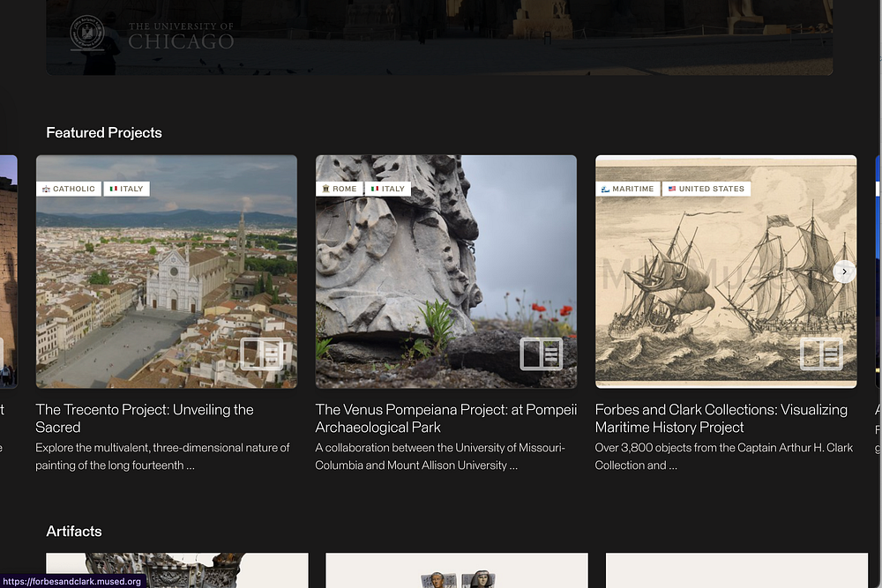882x588 pixels.
Task: Select the ROME tag on Venus Pompeiana card
Action: coord(340,189)
